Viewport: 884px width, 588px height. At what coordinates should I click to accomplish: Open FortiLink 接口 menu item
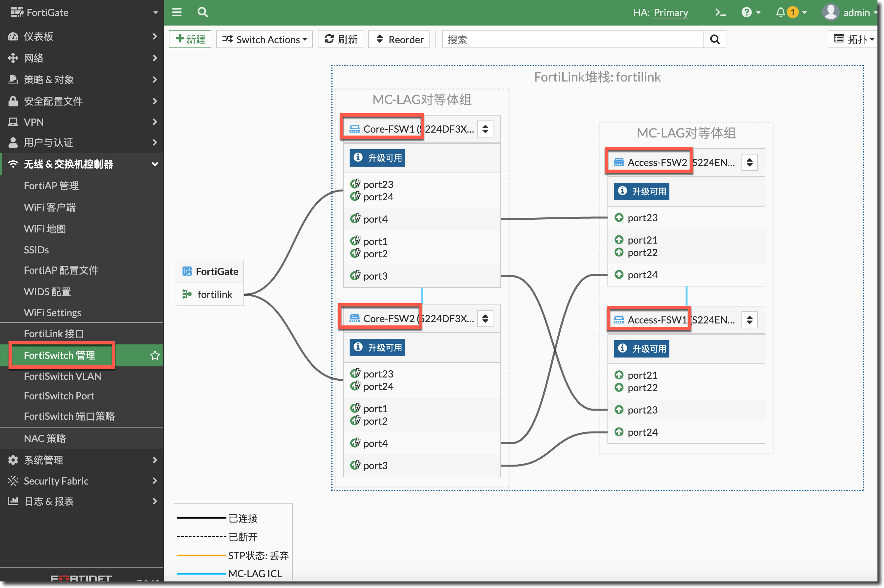pos(54,333)
